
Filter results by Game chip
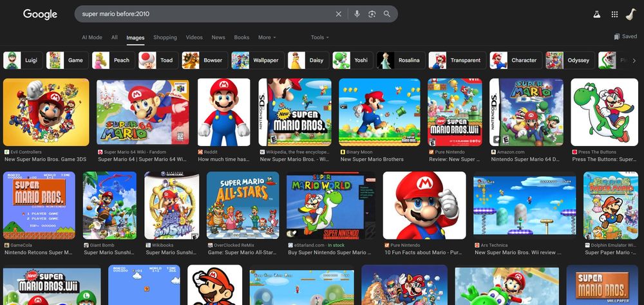(x=68, y=60)
